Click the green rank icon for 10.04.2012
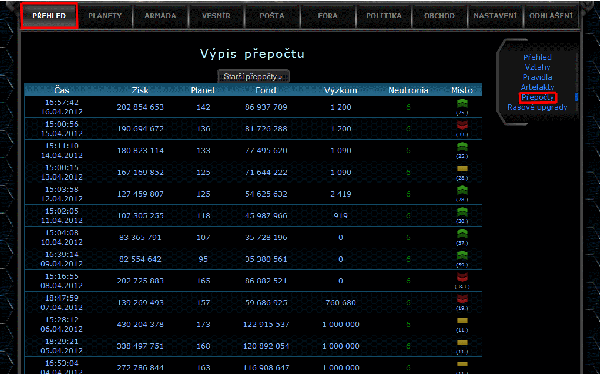The height and width of the screenshot is (374, 600). click(462, 234)
